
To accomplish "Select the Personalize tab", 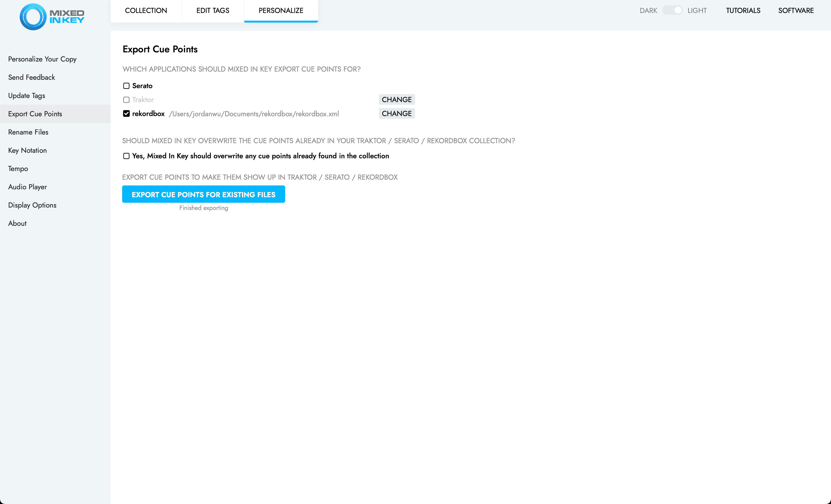I will pyautogui.click(x=281, y=11).
